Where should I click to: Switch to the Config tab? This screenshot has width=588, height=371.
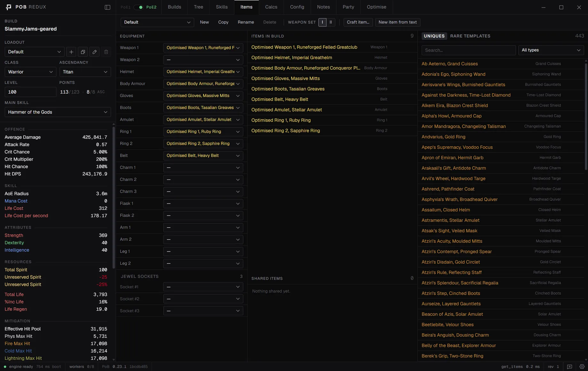click(x=297, y=7)
